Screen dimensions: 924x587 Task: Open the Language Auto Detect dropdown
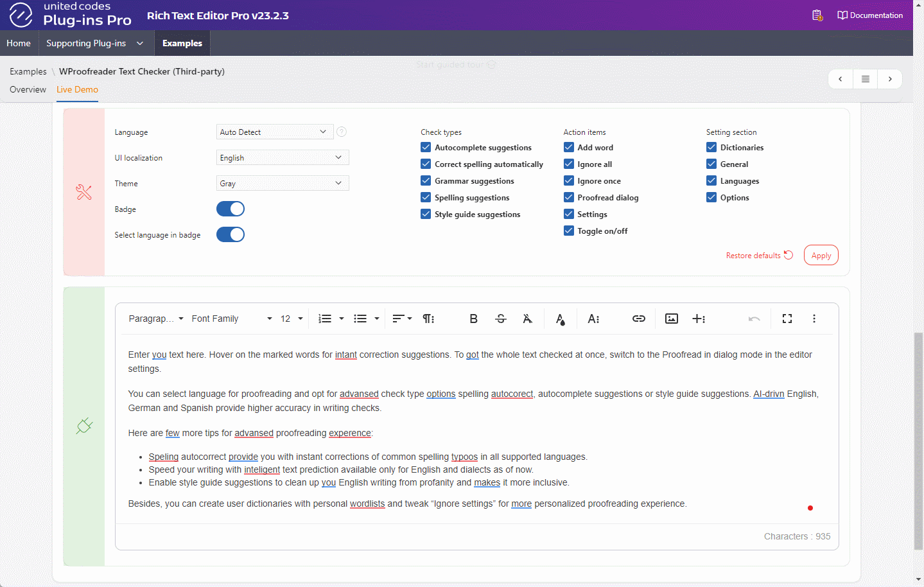[x=275, y=132]
